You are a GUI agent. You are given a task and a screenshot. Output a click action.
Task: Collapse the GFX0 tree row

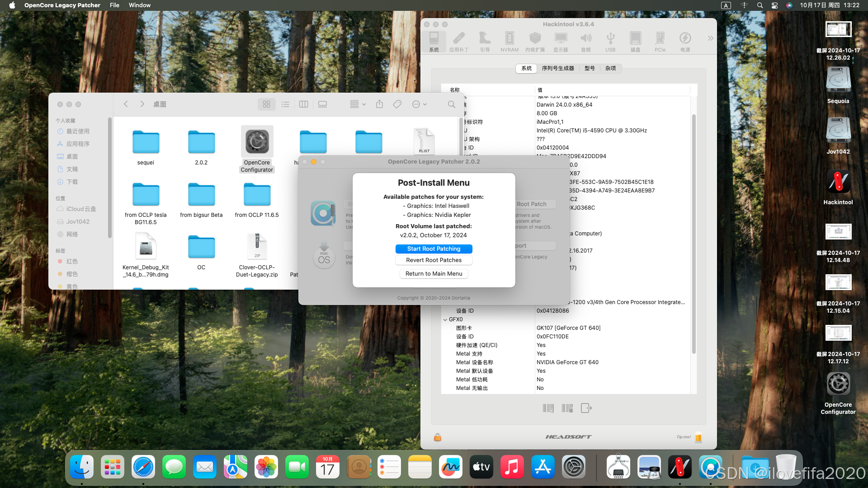(445, 319)
